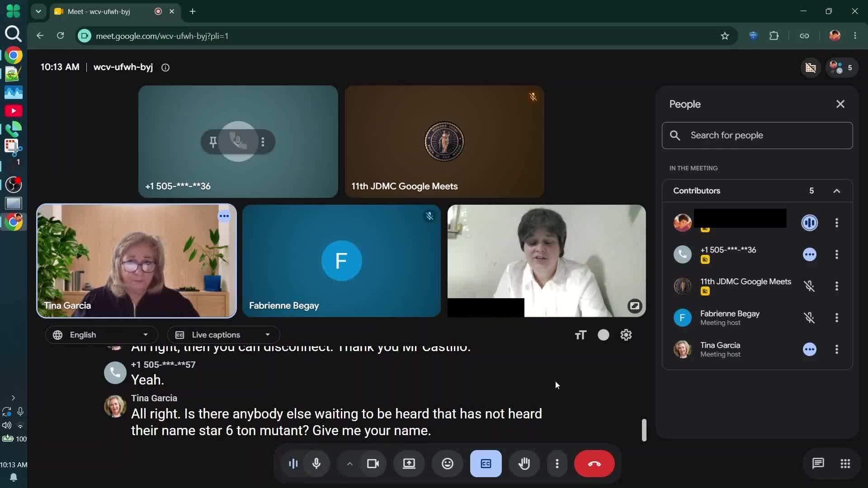Expand the left dock panel arrow

13,398
